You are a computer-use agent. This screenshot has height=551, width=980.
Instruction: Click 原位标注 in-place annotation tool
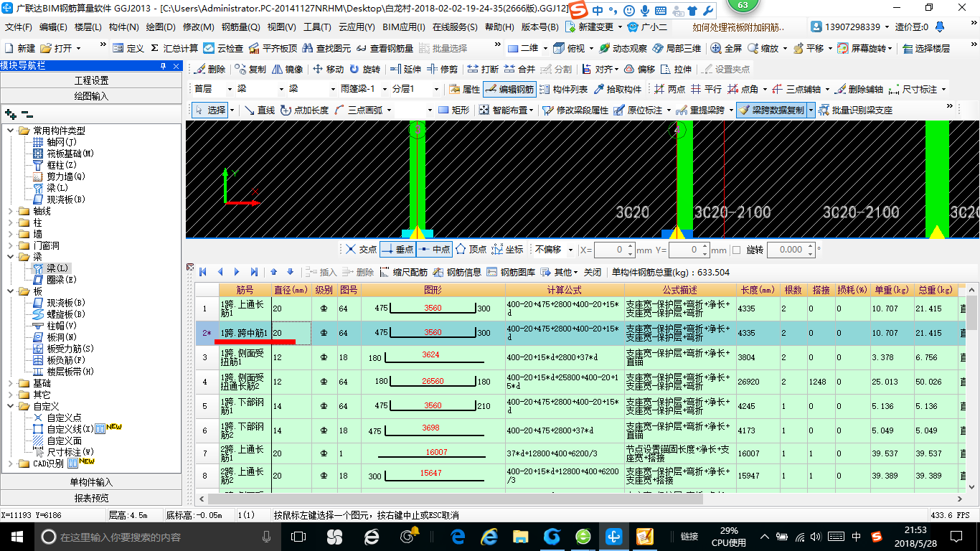638,110
